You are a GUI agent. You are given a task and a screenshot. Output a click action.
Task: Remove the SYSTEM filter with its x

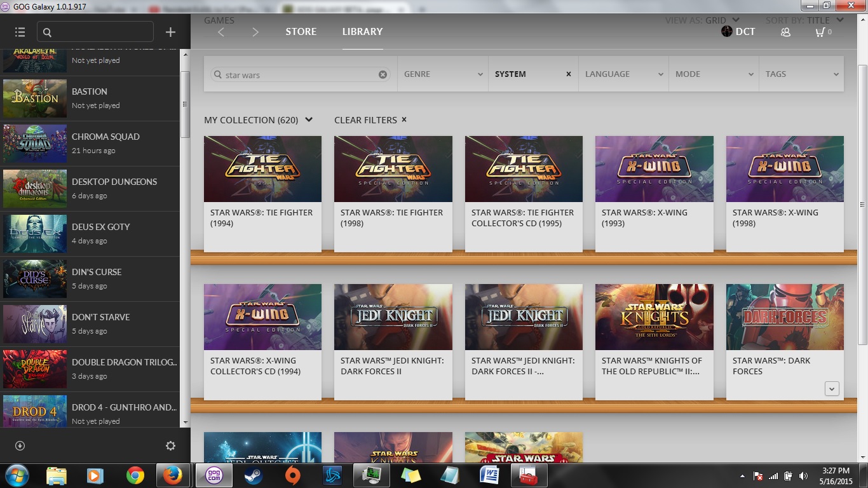(569, 74)
